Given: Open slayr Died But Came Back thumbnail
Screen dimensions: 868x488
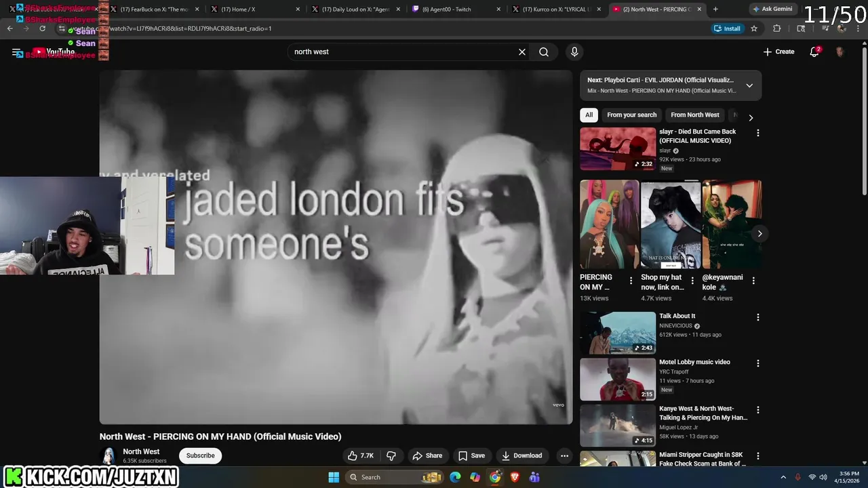Looking at the screenshot, I should (618, 149).
